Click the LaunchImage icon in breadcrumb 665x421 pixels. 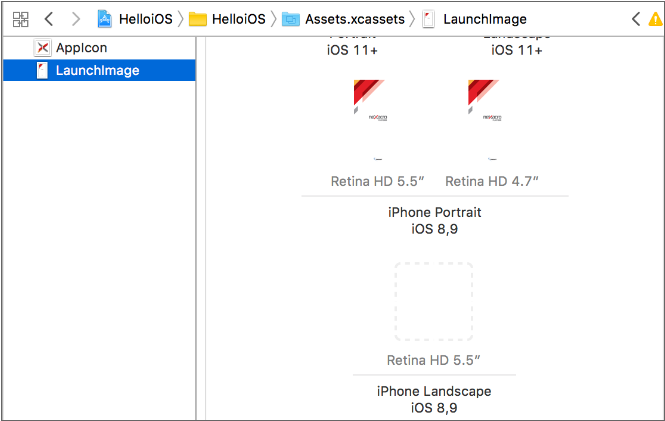(428, 19)
